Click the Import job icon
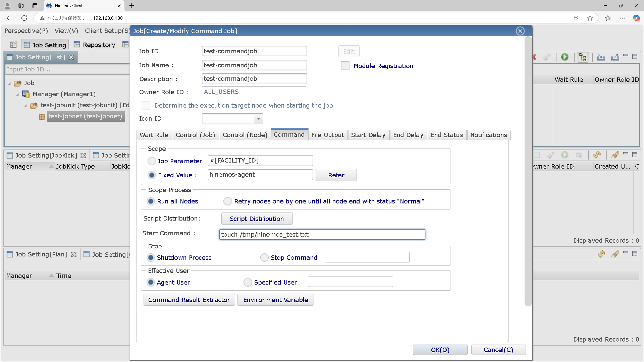 (601, 57)
